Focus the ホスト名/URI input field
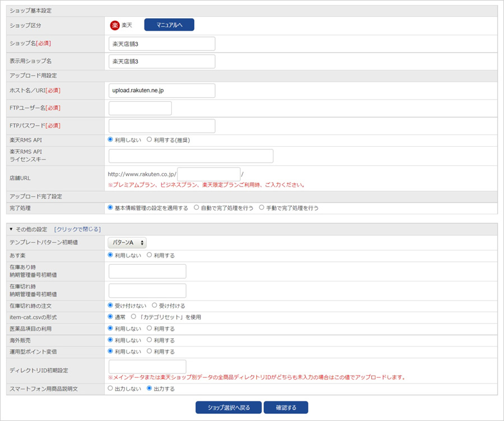The width and height of the screenshot is (504, 421). [162, 91]
